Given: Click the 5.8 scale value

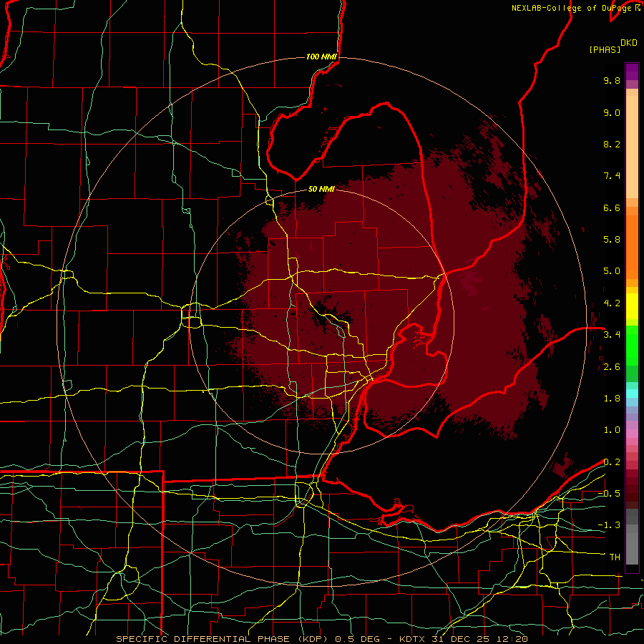Looking at the screenshot, I should [x=612, y=240].
